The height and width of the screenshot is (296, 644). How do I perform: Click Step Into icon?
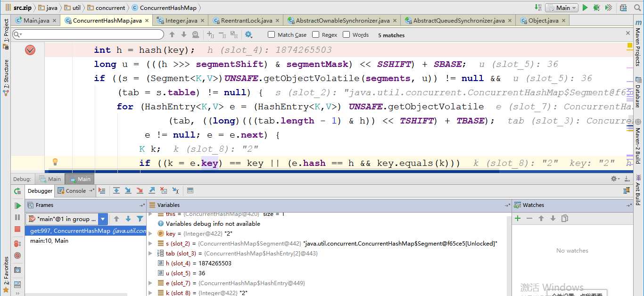128,190
